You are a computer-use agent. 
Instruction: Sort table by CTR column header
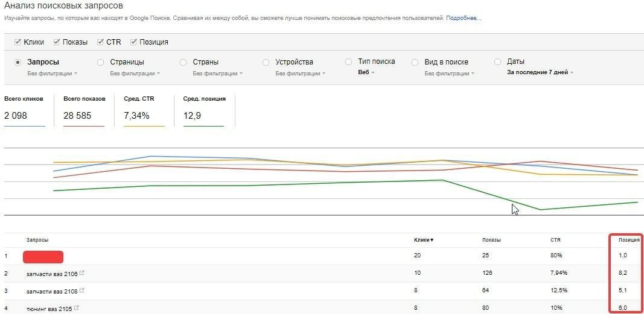click(x=555, y=240)
